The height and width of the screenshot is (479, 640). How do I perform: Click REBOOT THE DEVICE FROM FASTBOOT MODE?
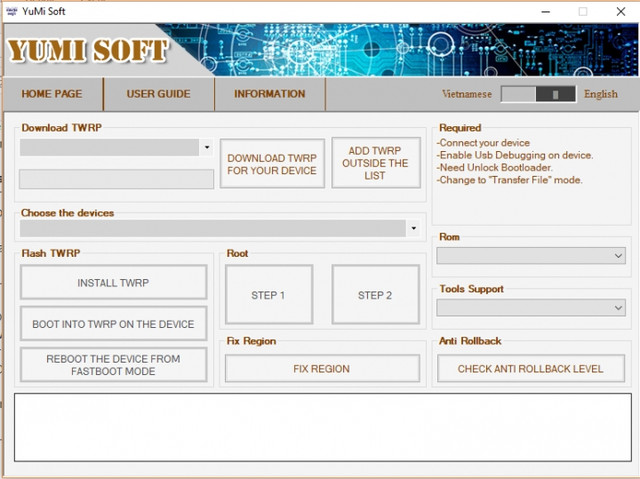(x=113, y=365)
